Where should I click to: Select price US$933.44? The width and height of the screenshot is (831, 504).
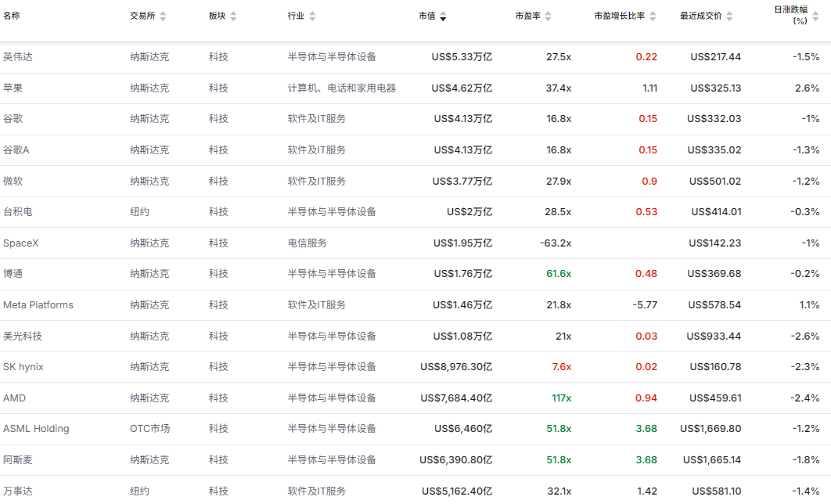[x=714, y=336]
